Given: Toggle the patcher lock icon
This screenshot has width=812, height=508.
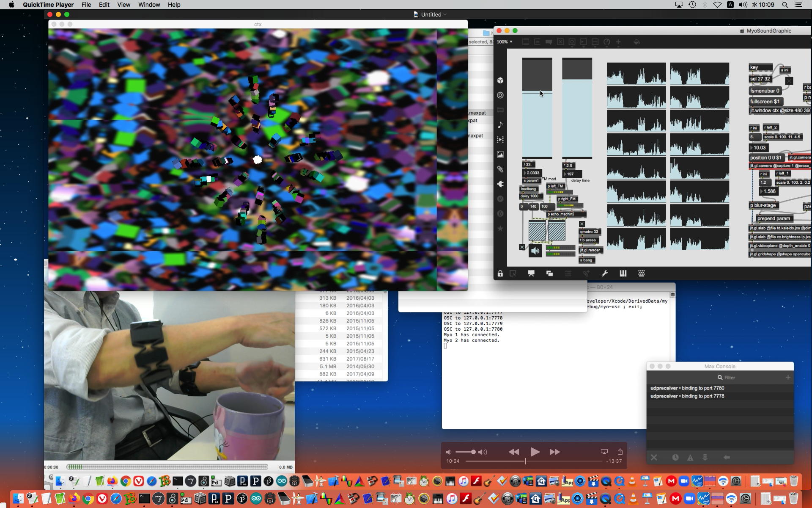Looking at the screenshot, I should (x=500, y=273).
